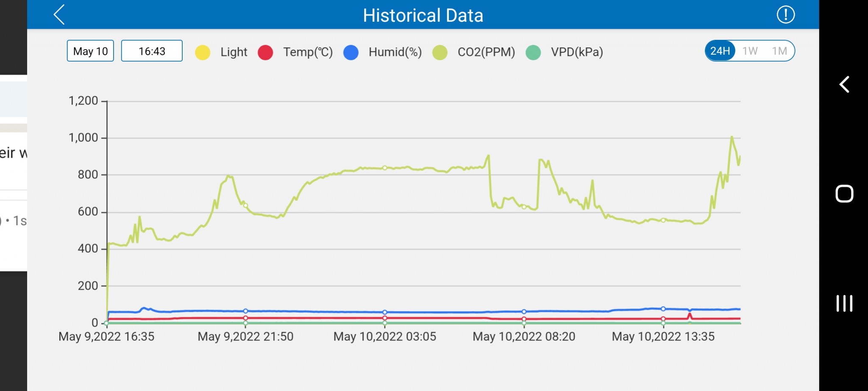868x391 pixels.
Task: Toggle the Light series legend
Action: (233, 52)
